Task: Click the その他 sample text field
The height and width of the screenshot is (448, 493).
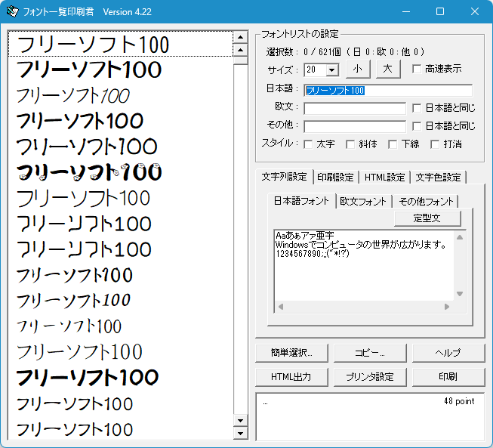Action: tap(355, 126)
